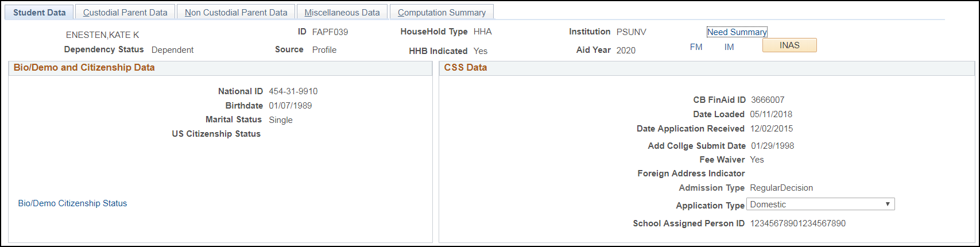The width and height of the screenshot is (980, 247).
Task: Click the National ID value 454-31-9910
Action: (293, 91)
